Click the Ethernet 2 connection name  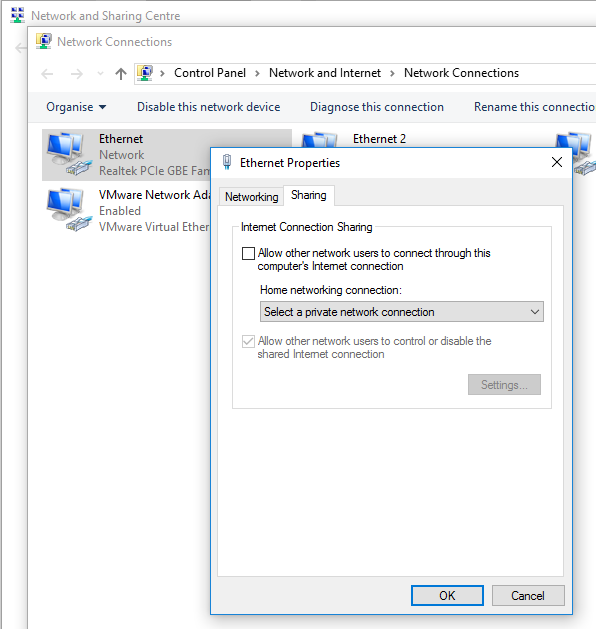379,139
